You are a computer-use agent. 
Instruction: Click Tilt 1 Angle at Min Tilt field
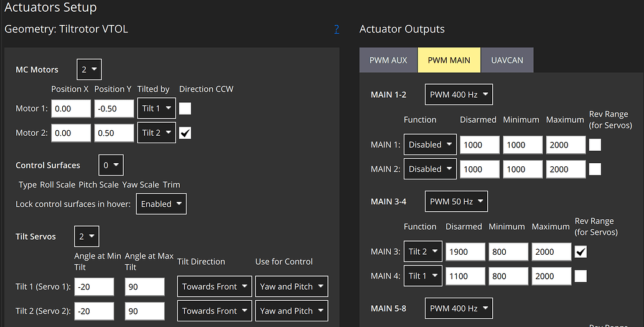pyautogui.click(x=94, y=287)
